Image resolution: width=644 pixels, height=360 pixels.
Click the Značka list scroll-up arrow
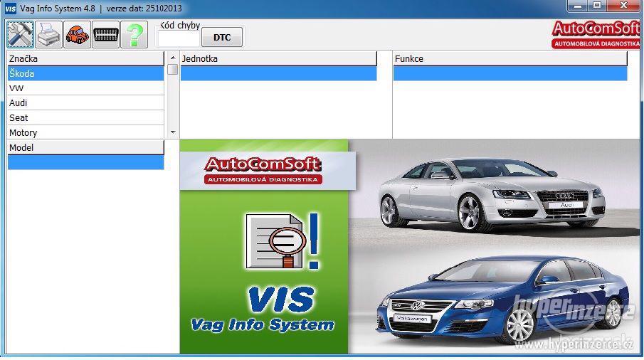(x=173, y=58)
